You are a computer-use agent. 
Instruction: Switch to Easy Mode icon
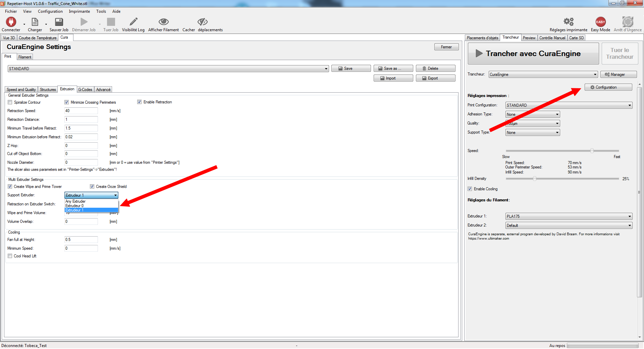pos(600,22)
